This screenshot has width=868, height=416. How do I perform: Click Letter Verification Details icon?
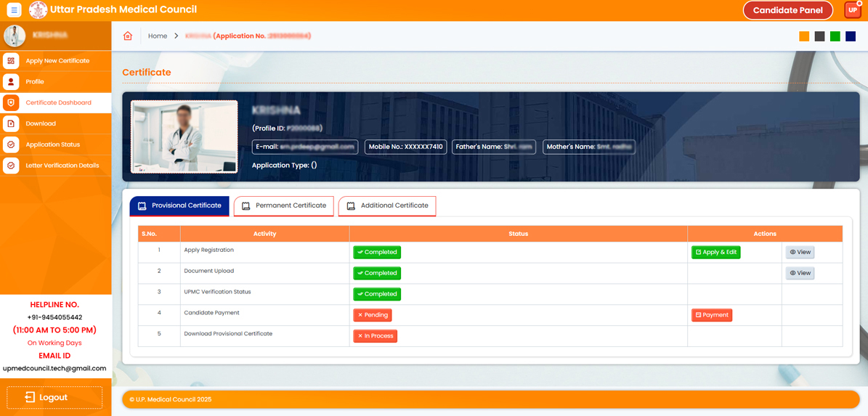click(x=11, y=166)
